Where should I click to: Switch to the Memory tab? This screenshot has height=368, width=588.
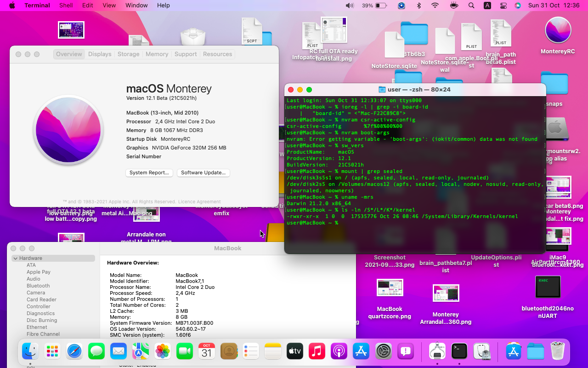tap(157, 54)
